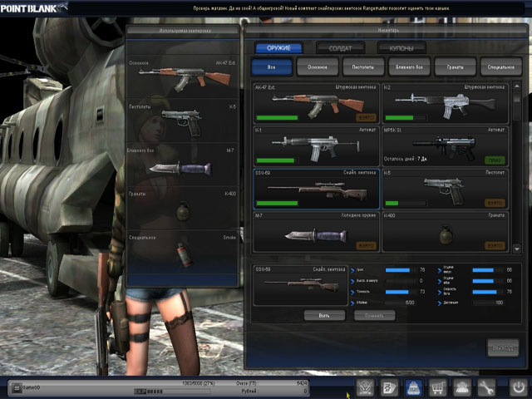
Task: Click the arrow next to the damage stat
Action: 352,270
